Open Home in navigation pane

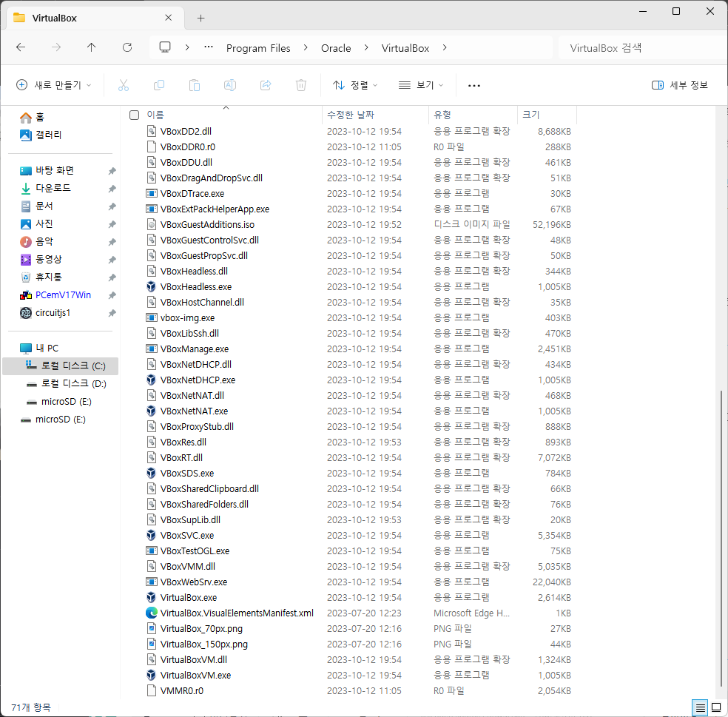click(32, 117)
